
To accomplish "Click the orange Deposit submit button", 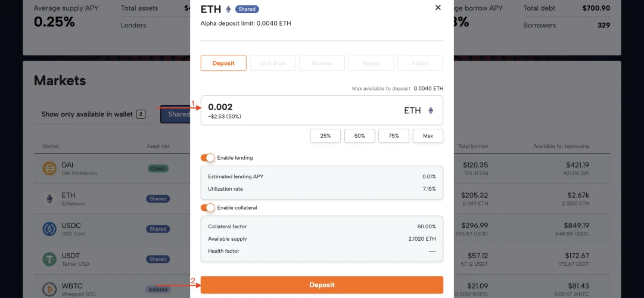I will (322, 285).
